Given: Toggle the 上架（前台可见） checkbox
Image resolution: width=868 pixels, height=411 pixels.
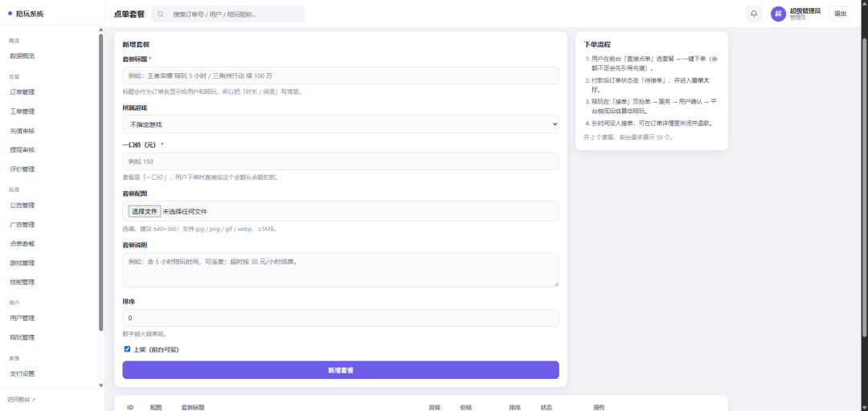Looking at the screenshot, I should click(127, 349).
